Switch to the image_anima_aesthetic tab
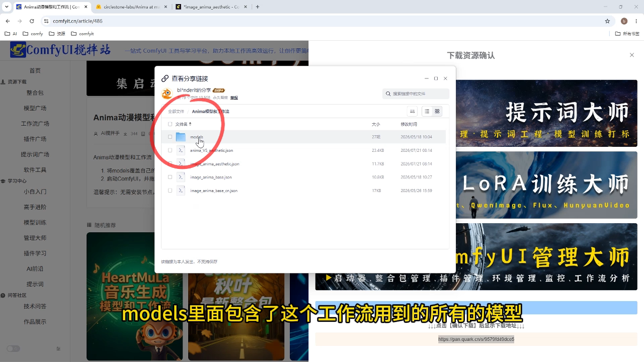 coord(211,7)
